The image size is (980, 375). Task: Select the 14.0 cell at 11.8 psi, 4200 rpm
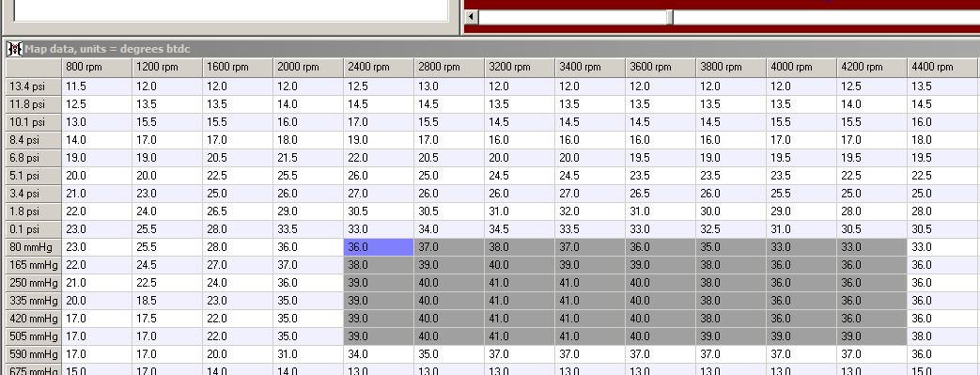872,104
